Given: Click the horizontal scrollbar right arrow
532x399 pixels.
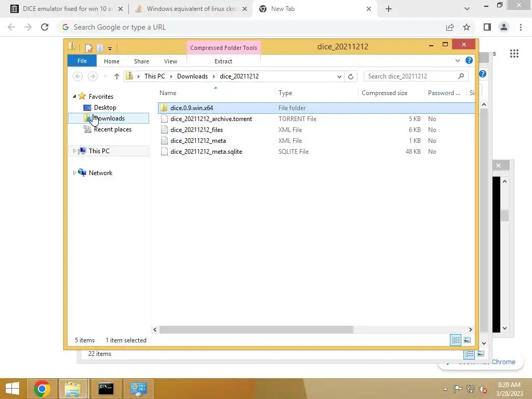Looking at the screenshot, I should (470, 329).
